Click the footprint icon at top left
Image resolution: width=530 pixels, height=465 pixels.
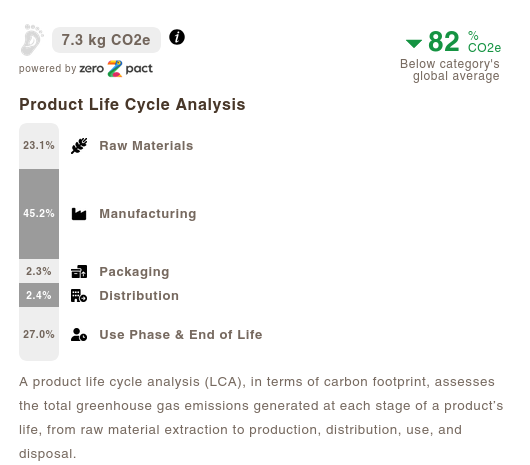point(32,40)
